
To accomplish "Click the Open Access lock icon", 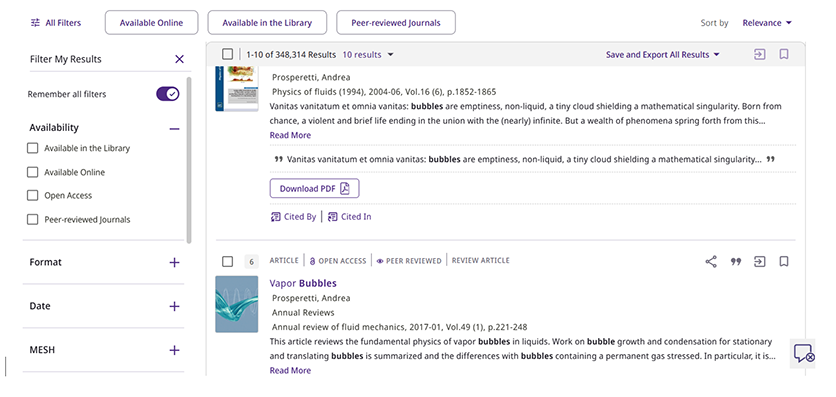I will [x=313, y=261].
